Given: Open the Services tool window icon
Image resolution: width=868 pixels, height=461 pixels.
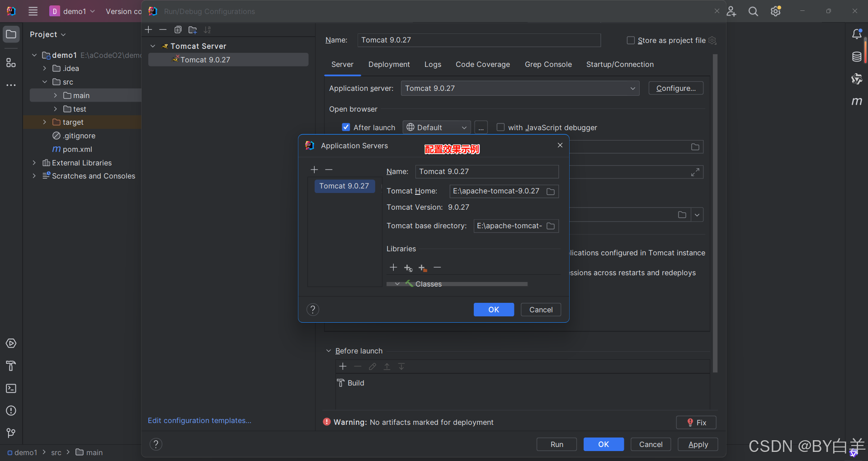Looking at the screenshot, I should pos(11,343).
